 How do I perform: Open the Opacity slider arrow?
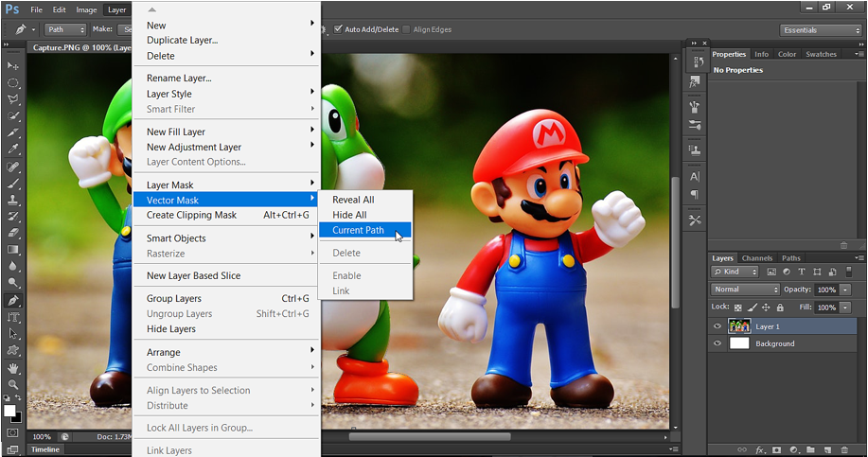pyautogui.click(x=845, y=290)
